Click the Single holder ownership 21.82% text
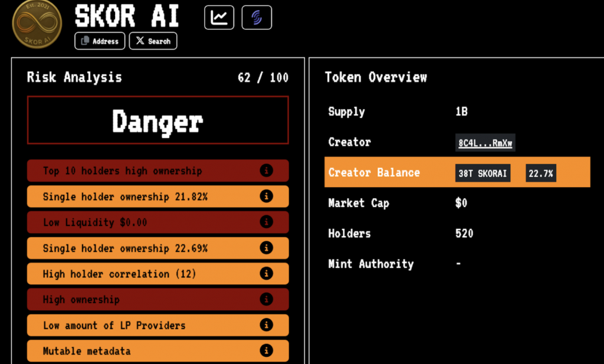 pyautogui.click(x=125, y=197)
